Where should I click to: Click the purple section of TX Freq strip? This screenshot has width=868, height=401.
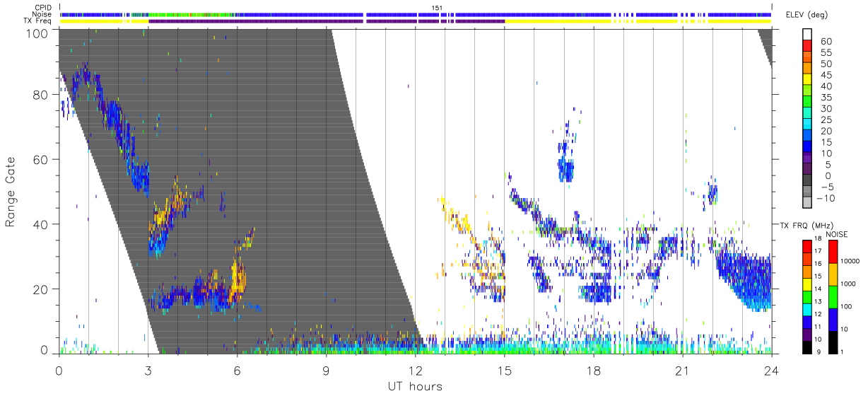(x=327, y=21)
